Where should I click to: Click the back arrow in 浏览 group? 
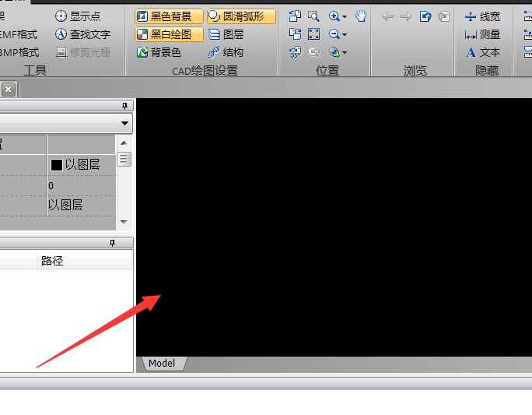point(388,16)
